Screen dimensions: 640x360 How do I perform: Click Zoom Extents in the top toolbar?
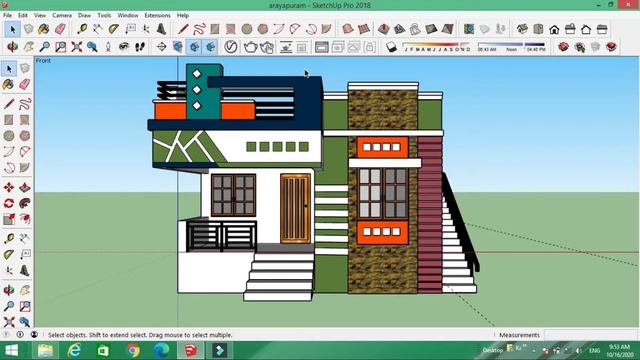76,47
